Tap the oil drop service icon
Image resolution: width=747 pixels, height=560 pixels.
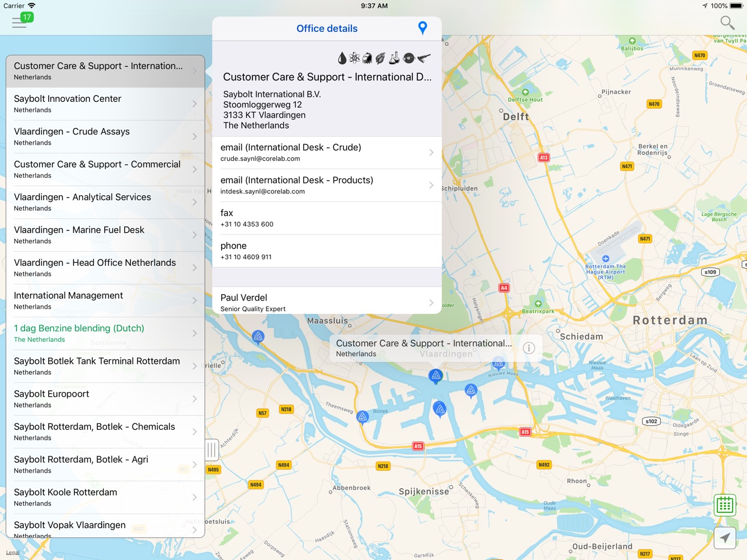tap(342, 58)
